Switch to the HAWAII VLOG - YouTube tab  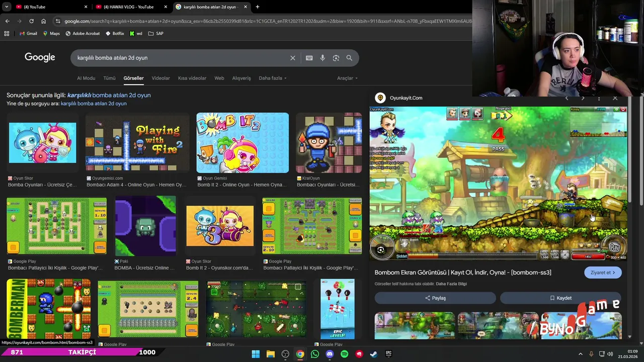coord(131,7)
